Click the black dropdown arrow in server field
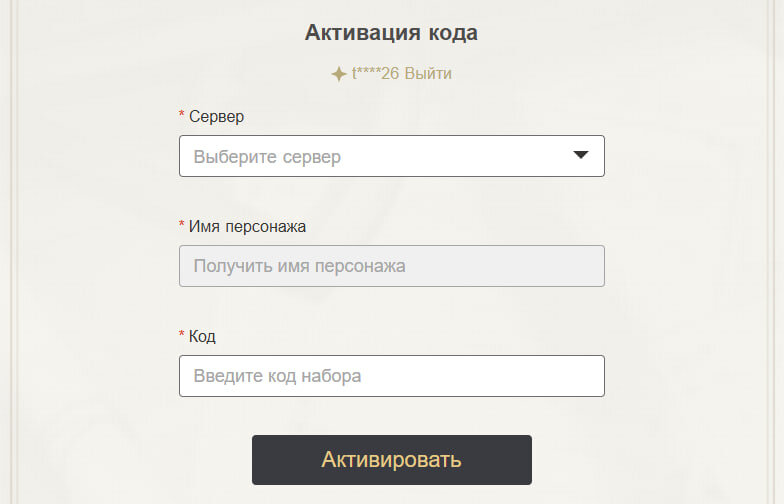Screen dimensions: 784x504 tap(581, 155)
